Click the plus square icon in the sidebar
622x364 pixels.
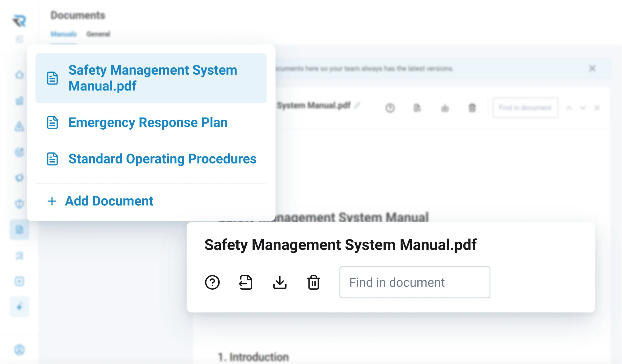19,281
